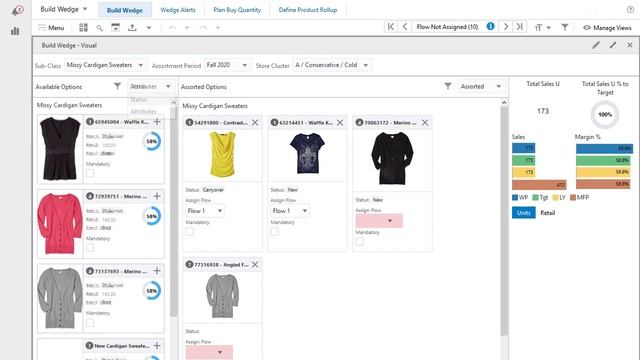Viewport: 640px width, 360px height.
Task: Click the undo arrow icon
Action: (x=172, y=28)
